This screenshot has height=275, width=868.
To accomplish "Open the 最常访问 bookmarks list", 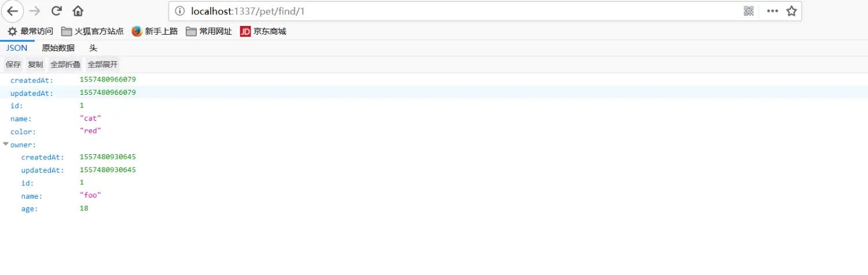I will click(x=30, y=31).
